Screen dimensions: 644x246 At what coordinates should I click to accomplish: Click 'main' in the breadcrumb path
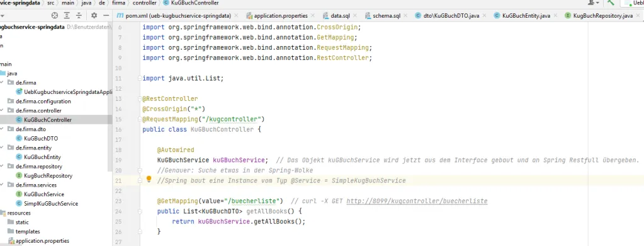pos(68,3)
